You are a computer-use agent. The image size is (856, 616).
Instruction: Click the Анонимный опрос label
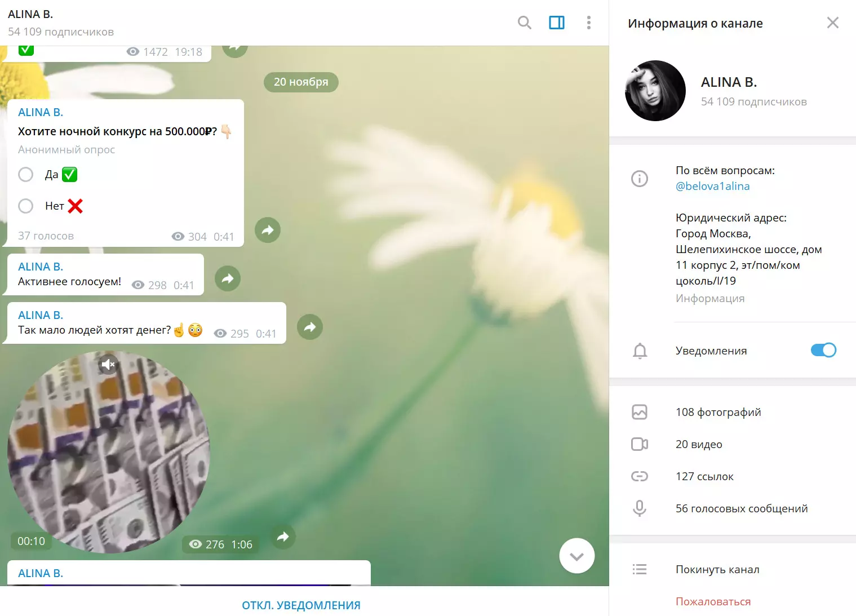66,149
